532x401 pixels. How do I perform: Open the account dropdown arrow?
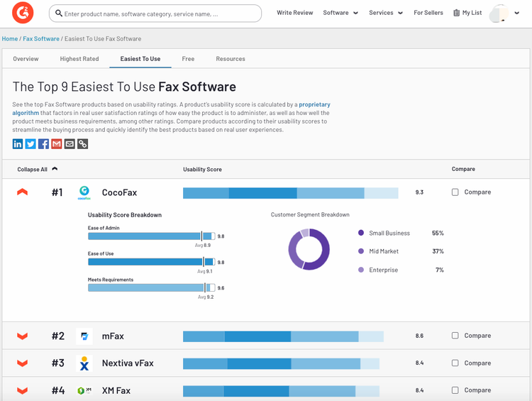point(516,13)
